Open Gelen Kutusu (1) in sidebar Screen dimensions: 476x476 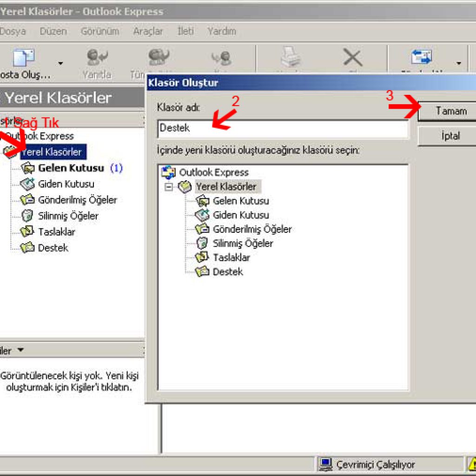[x=80, y=168]
